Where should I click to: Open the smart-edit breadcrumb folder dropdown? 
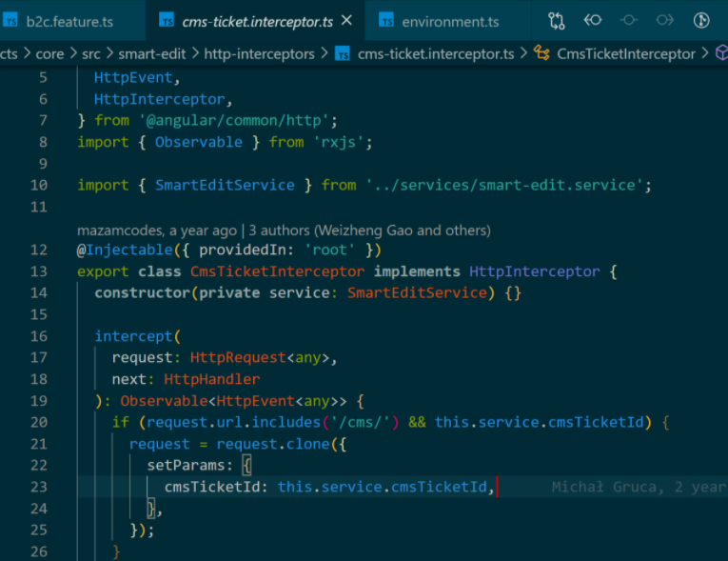tap(152, 54)
